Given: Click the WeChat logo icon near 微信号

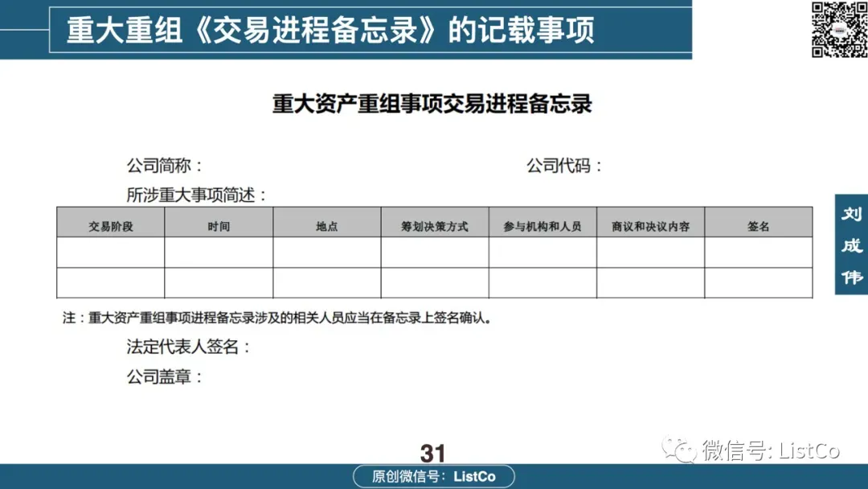Looking at the screenshot, I should (x=679, y=450).
